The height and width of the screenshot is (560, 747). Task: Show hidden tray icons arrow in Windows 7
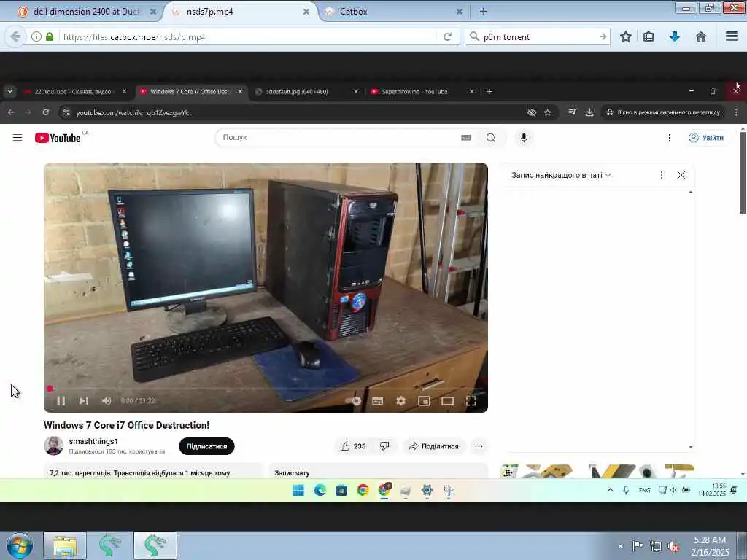click(620, 547)
